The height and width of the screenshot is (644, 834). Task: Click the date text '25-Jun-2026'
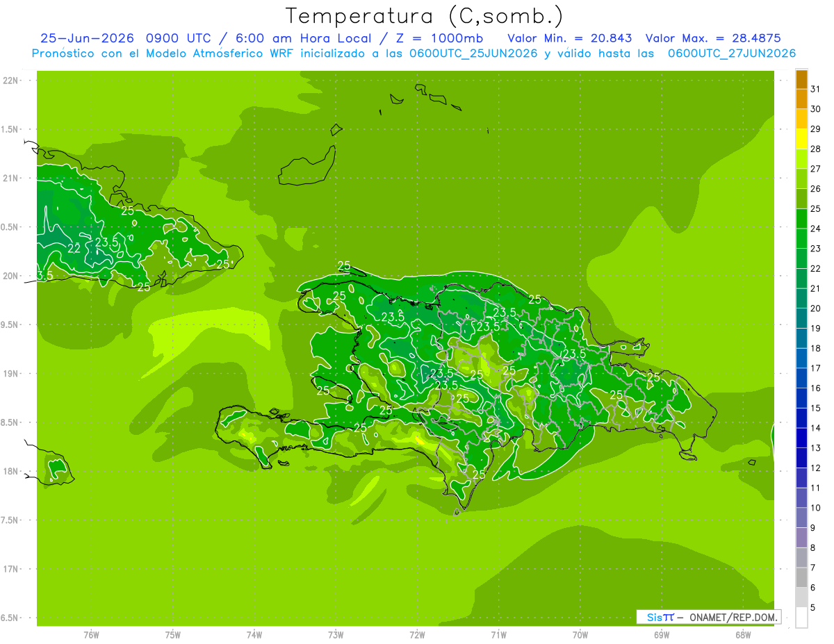[x=87, y=38]
